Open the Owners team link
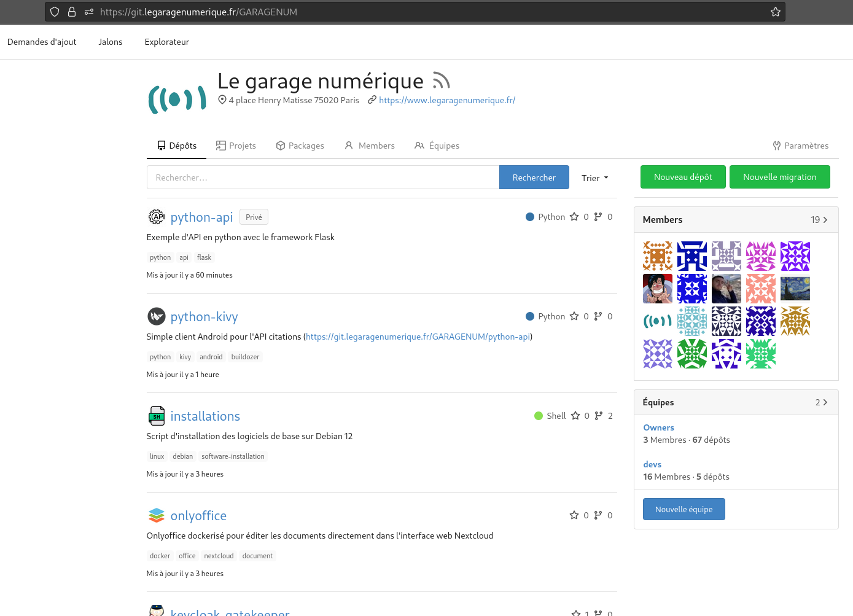Viewport: 853px width, 616px height. coord(658,427)
